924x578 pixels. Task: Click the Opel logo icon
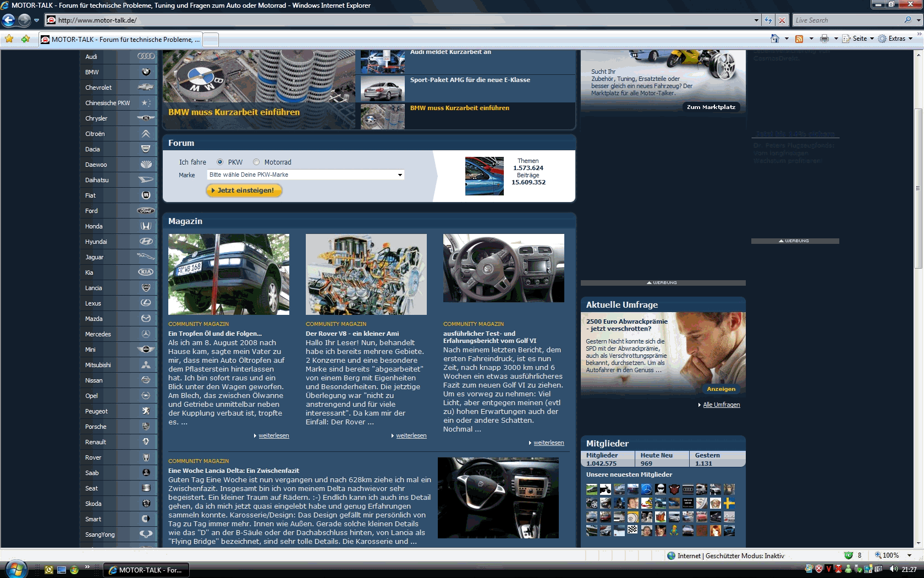point(146,395)
